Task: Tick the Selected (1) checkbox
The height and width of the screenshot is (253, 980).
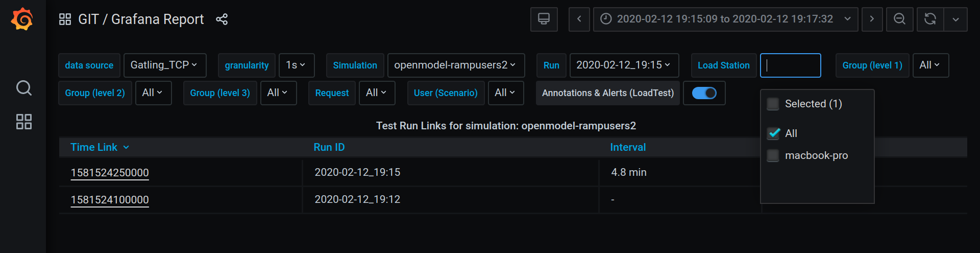Action: tap(774, 104)
